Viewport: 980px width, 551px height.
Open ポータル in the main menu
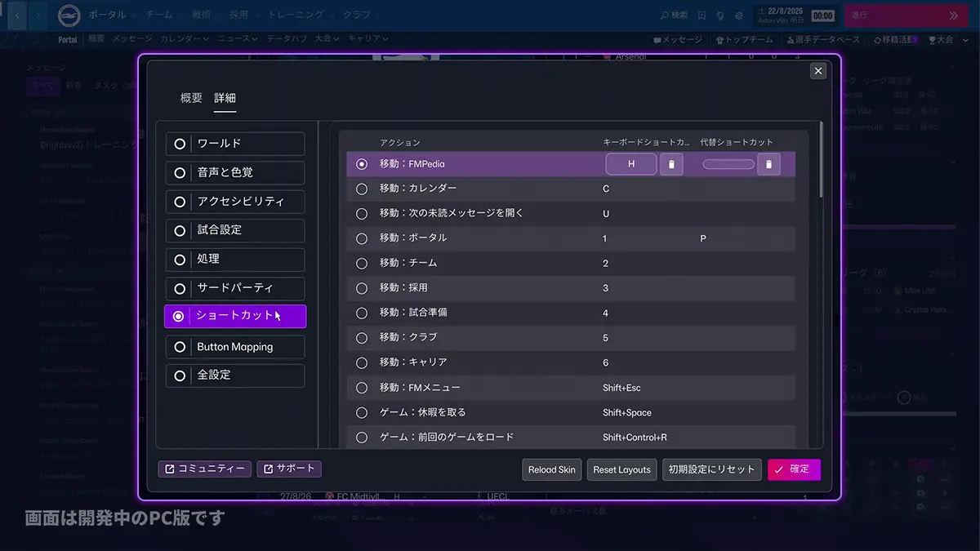click(x=107, y=15)
